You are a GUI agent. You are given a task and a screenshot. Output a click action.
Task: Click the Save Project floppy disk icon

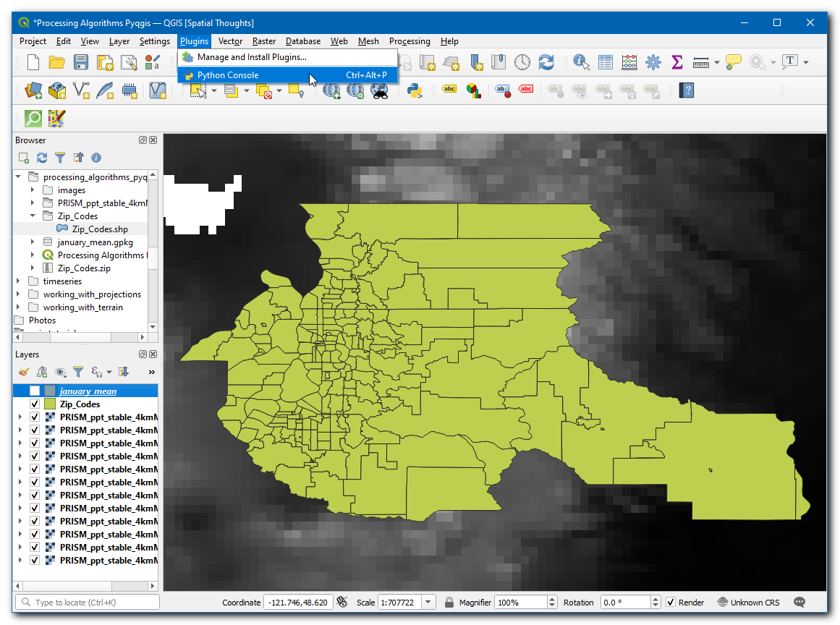[81, 62]
